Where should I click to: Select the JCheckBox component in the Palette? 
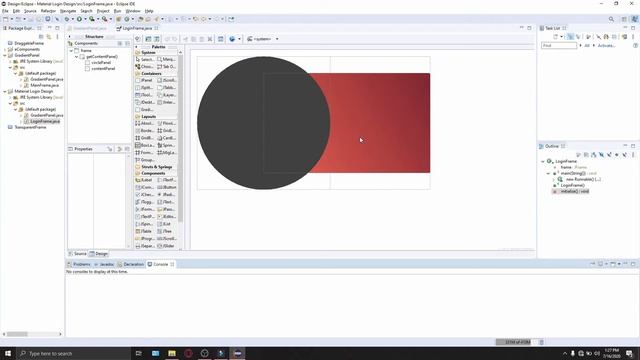[144, 194]
